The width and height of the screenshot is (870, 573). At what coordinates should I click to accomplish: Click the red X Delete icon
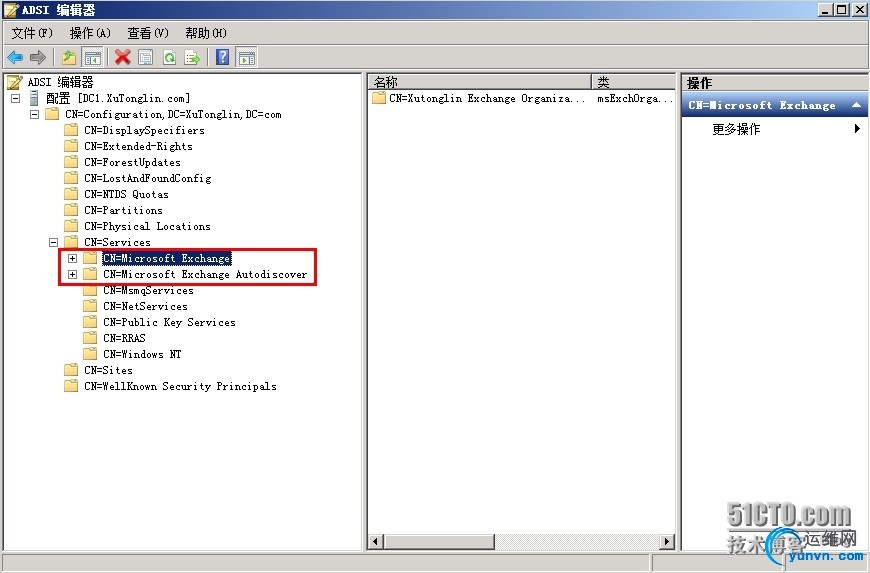[123, 57]
